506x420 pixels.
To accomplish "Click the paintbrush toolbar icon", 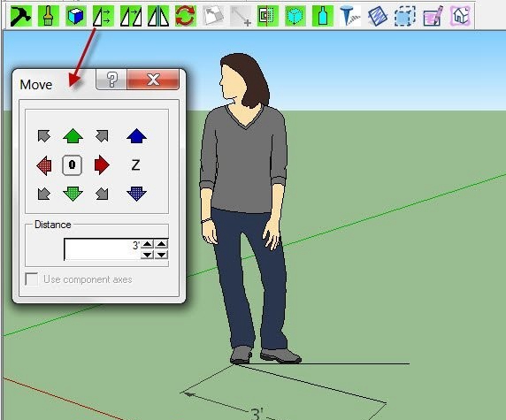I will [48, 16].
